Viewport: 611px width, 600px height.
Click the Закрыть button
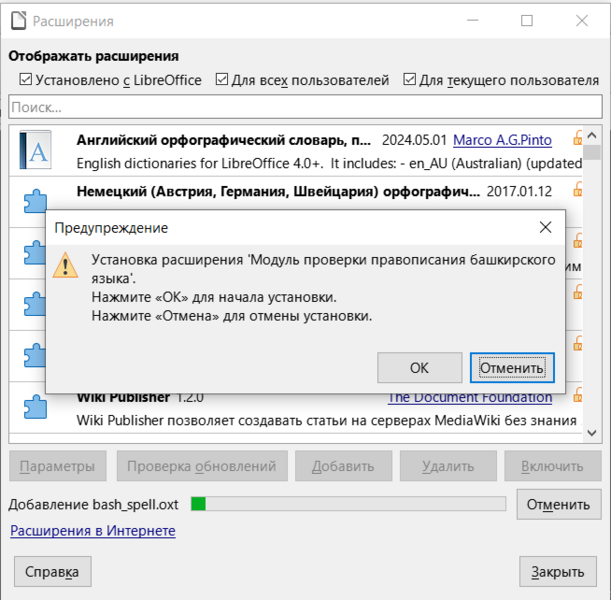(x=558, y=572)
